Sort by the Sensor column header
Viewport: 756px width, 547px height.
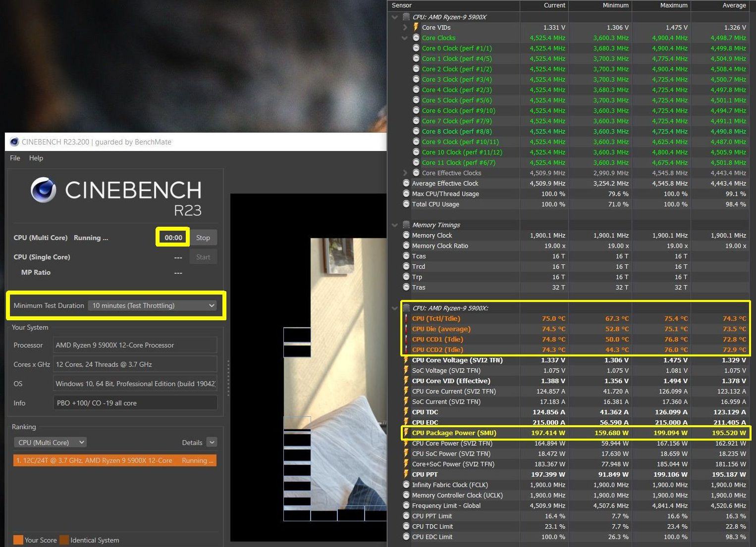(x=453, y=5)
